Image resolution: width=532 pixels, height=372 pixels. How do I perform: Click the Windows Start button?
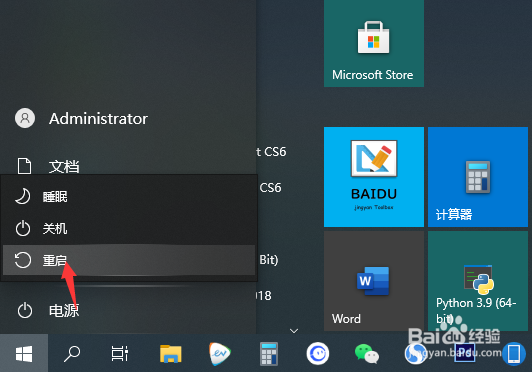(24, 353)
